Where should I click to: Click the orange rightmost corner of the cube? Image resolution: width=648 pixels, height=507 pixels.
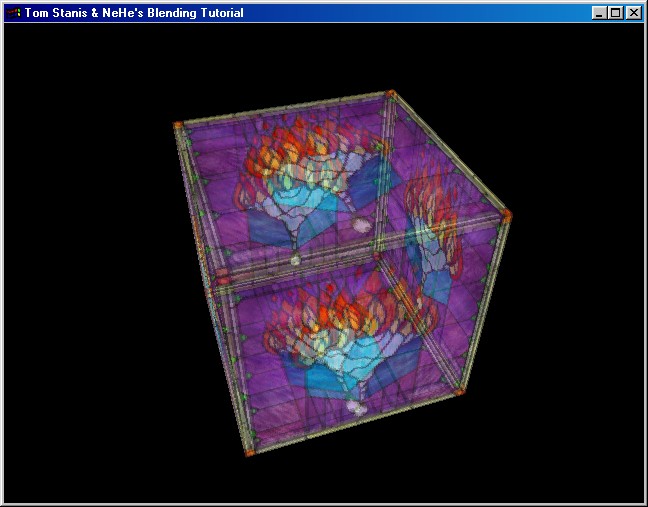click(506, 215)
